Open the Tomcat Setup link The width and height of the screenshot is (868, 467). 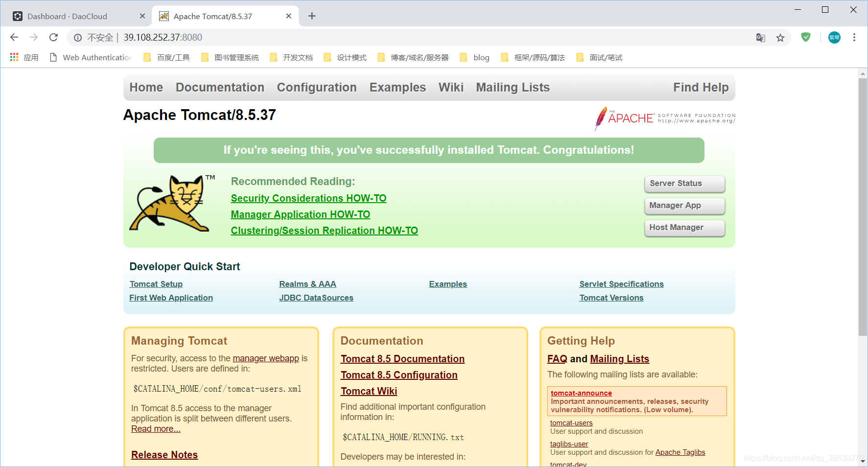[x=156, y=284]
